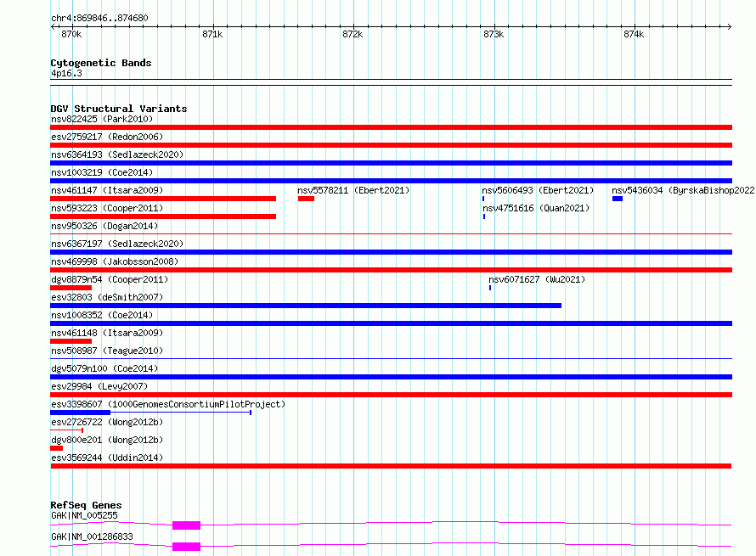The width and height of the screenshot is (756, 556).
Task: Click the 870k ruler tick label
Action: tap(71, 34)
